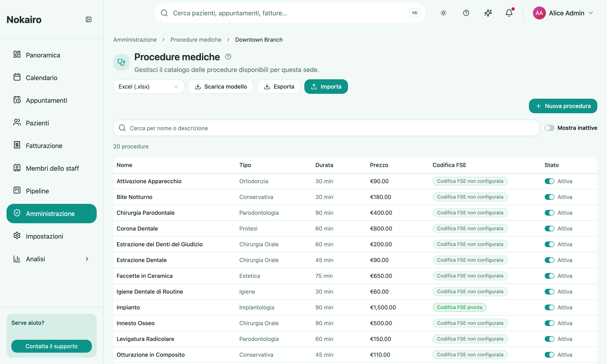Click the Membri dello staff badge icon

tap(17, 167)
